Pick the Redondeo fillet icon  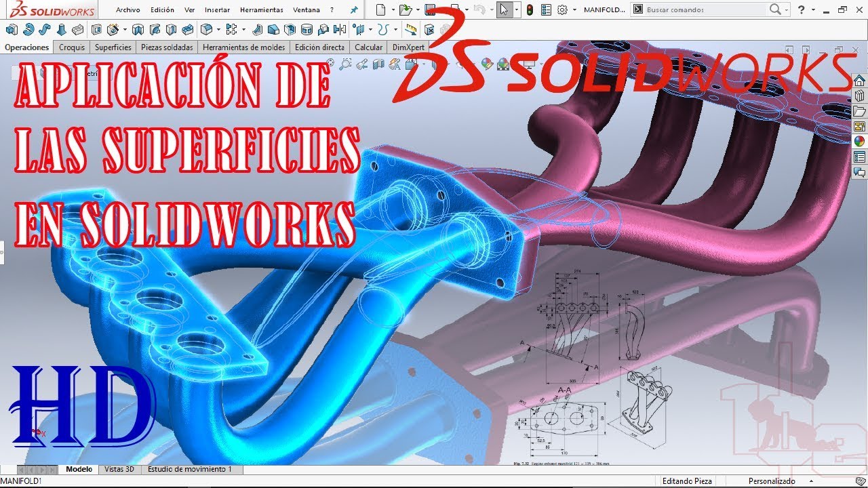point(205,30)
